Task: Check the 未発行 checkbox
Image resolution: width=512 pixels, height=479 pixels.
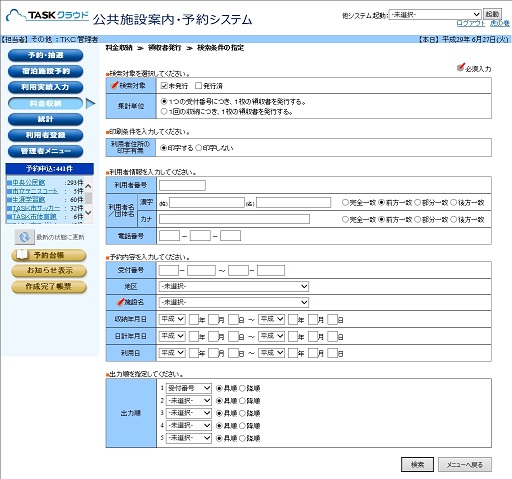Action: (x=164, y=86)
